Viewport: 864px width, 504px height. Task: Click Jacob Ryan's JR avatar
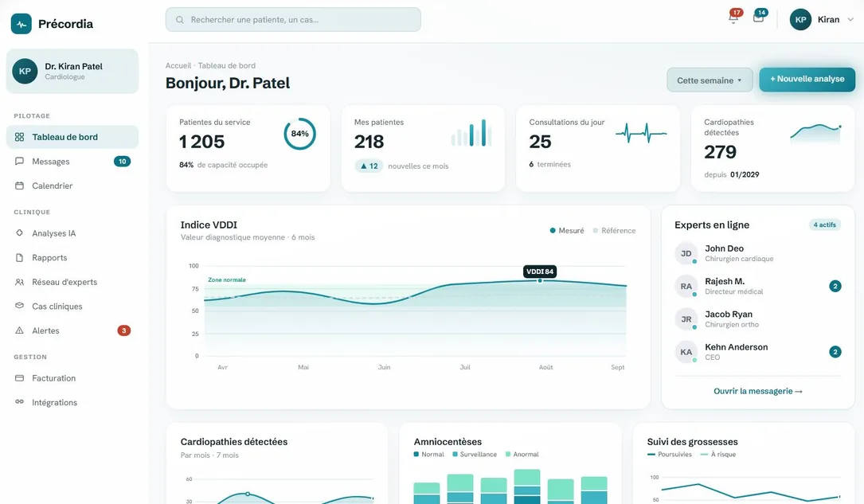[686, 319]
